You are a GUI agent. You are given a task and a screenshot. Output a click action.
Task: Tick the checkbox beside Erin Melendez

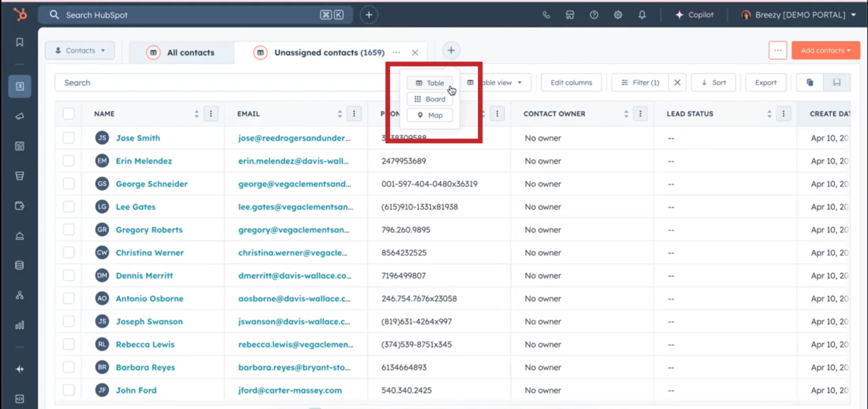coord(69,161)
